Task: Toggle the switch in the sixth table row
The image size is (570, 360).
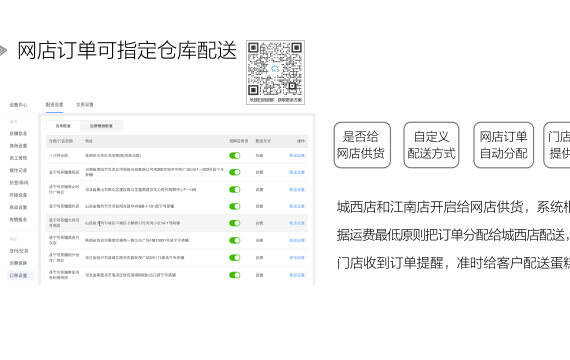Action: (x=234, y=240)
